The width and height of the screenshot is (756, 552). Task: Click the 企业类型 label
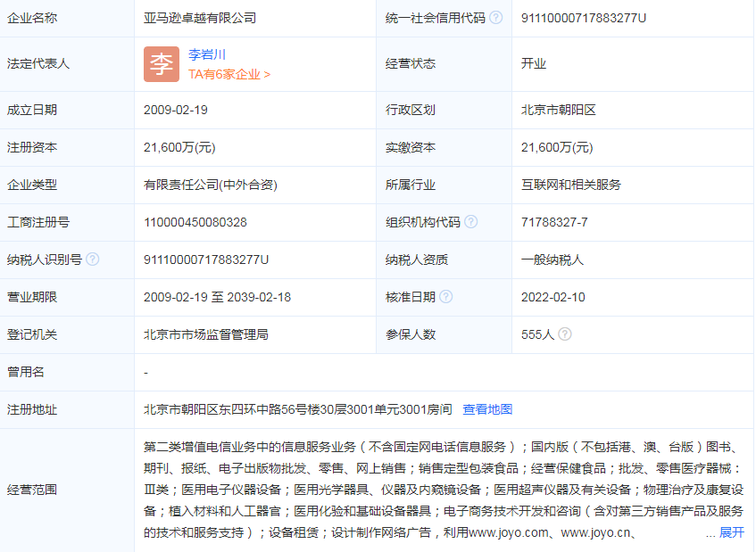(x=32, y=185)
